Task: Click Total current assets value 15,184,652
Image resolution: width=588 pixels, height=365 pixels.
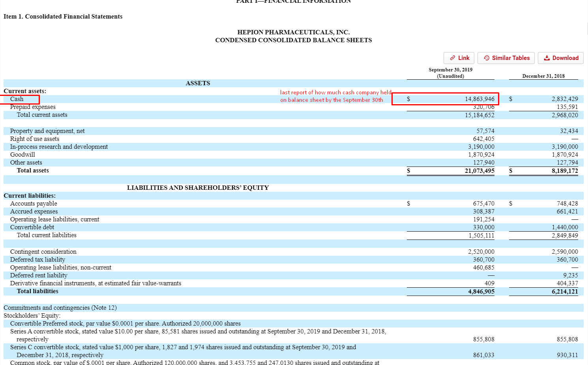Action: click(x=479, y=115)
